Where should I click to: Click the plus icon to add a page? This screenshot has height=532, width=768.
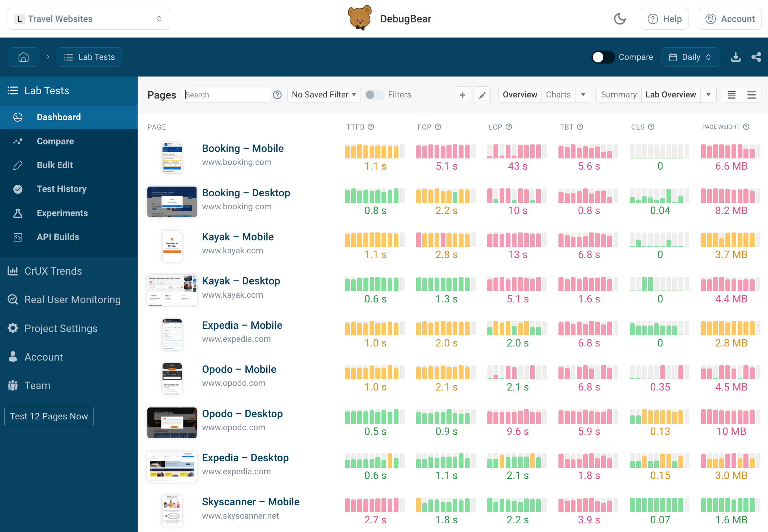click(x=462, y=95)
